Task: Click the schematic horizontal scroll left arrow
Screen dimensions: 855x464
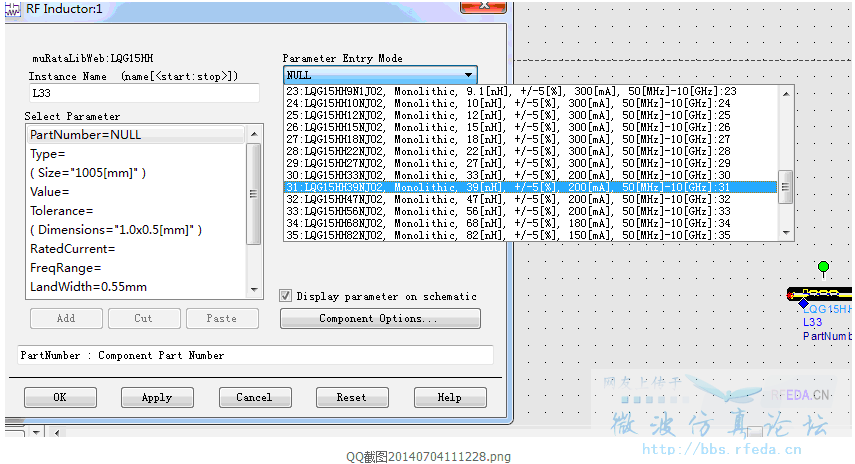Action: [x=57, y=433]
